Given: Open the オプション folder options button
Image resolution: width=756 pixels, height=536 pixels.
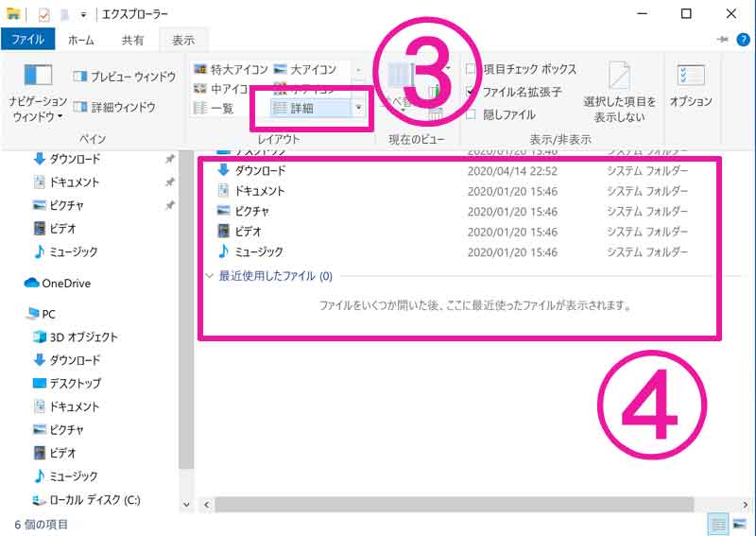Looking at the screenshot, I should [690, 86].
